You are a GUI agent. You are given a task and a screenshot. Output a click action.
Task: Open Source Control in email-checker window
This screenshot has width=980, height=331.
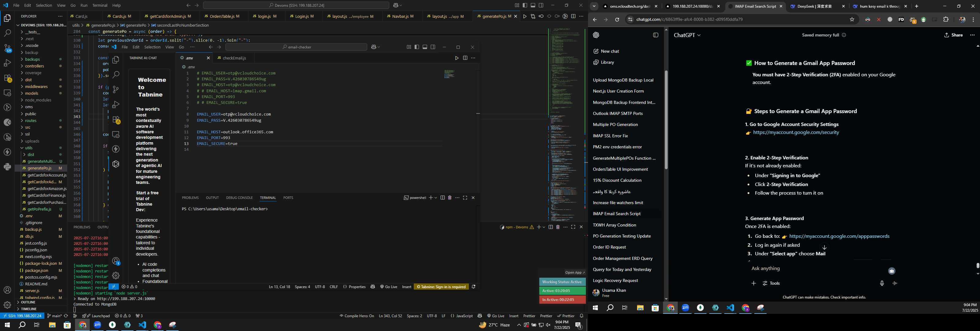click(x=116, y=89)
